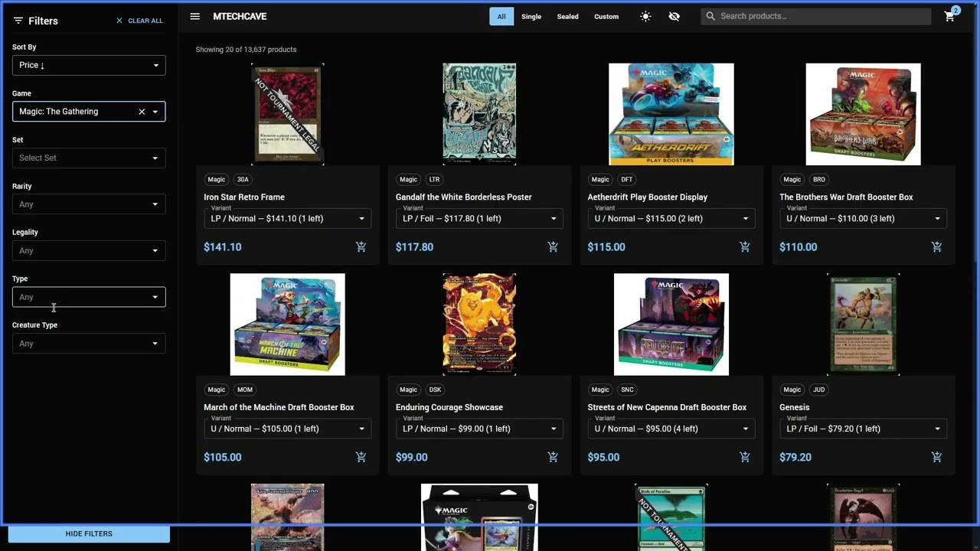This screenshot has height=551, width=980.
Task: Open Gandalf the White variant dropdown
Action: pos(479,218)
